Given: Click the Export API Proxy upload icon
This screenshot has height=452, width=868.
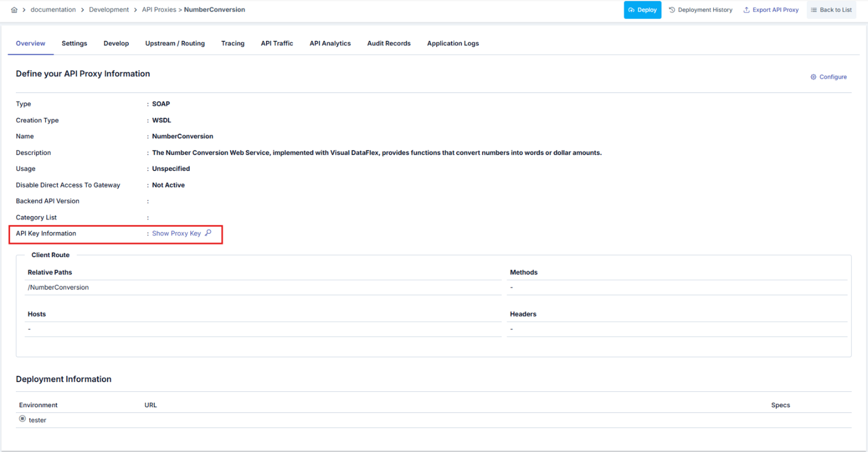Looking at the screenshot, I should click(x=746, y=10).
